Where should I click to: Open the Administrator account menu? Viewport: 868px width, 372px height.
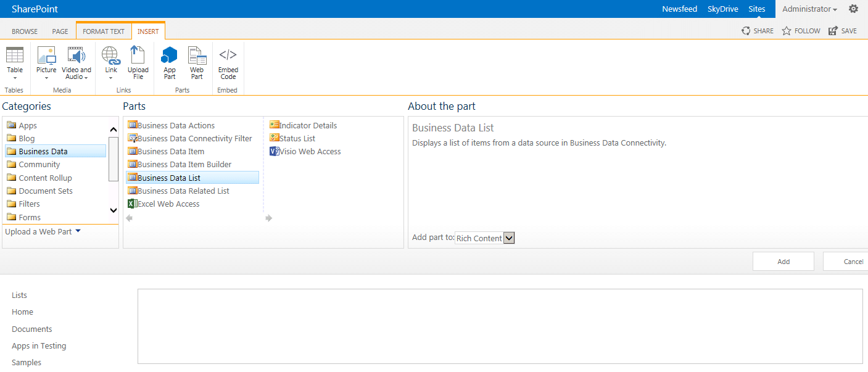(x=809, y=9)
